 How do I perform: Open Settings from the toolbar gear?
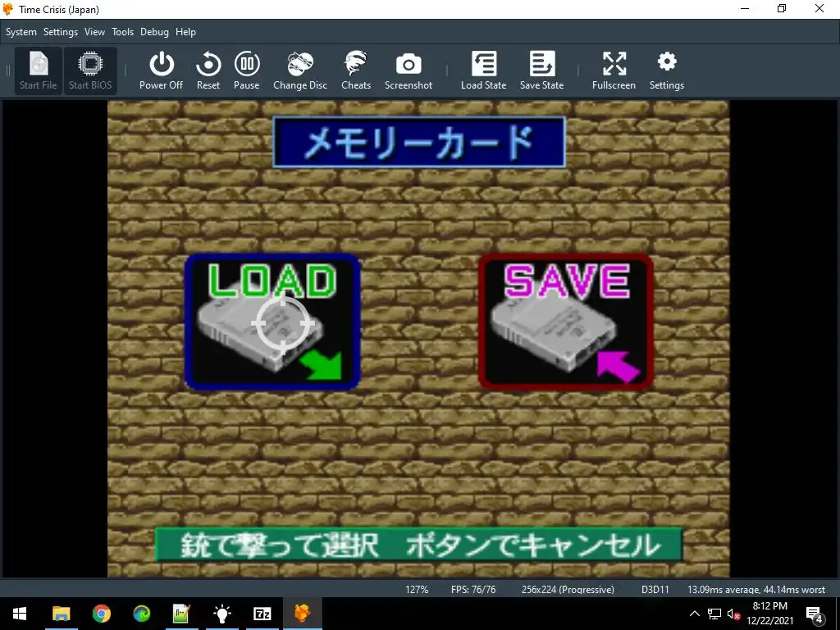click(x=667, y=71)
